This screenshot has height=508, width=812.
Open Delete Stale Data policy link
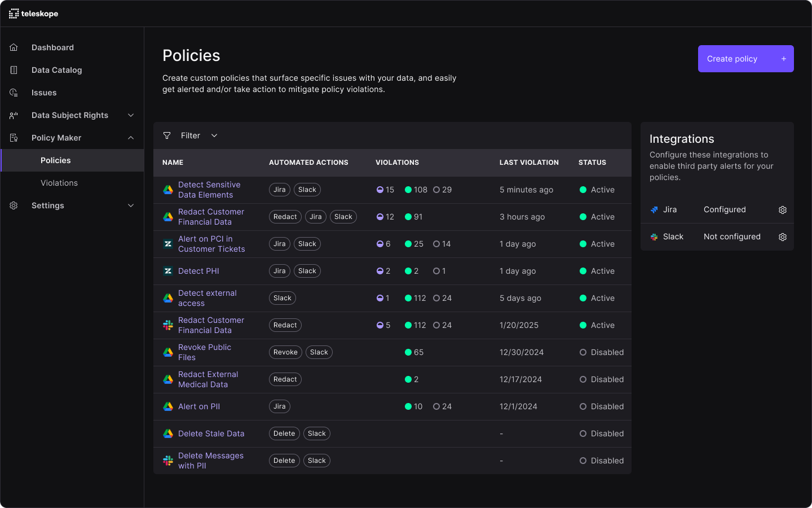click(211, 433)
